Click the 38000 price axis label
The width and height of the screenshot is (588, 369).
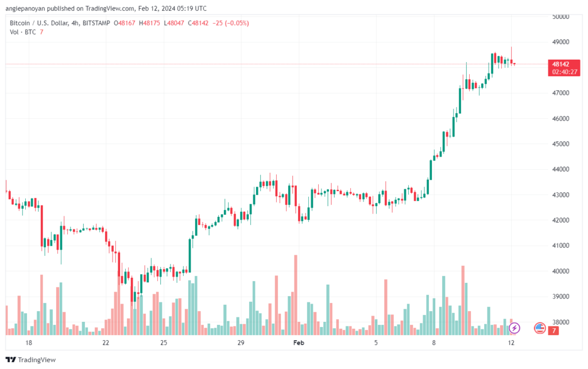point(560,322)
